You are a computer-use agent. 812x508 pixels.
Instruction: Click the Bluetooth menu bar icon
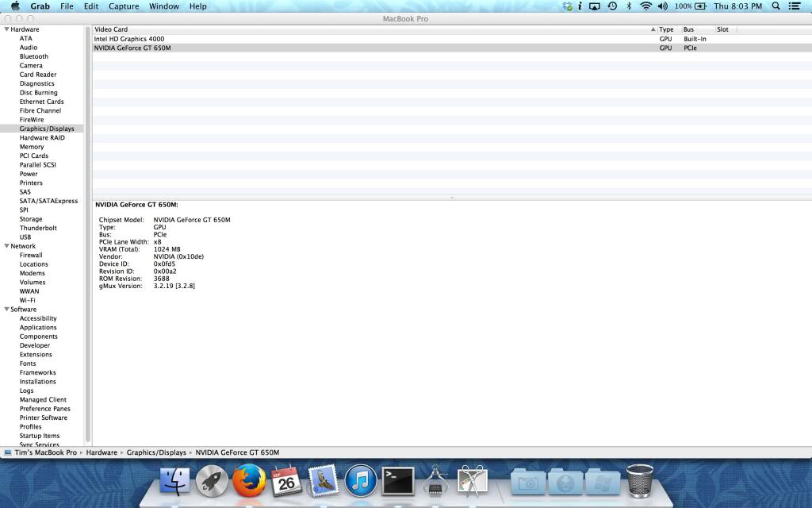(629, 6)
